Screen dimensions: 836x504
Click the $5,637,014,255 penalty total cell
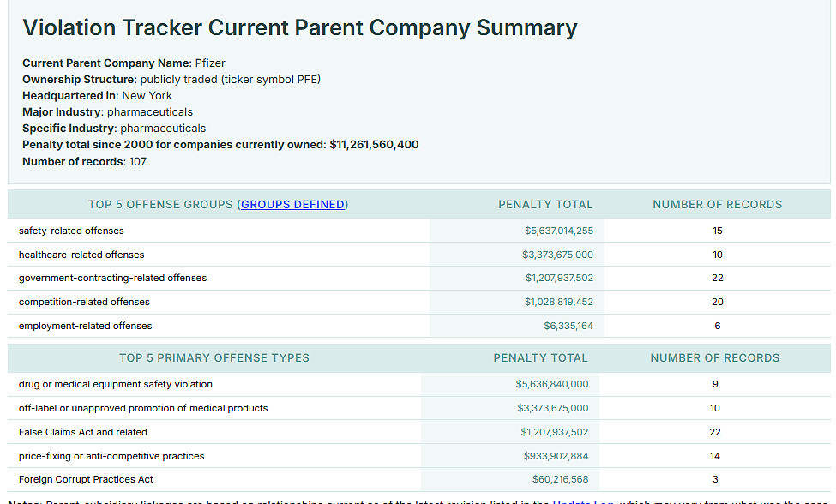coord(558,231)
